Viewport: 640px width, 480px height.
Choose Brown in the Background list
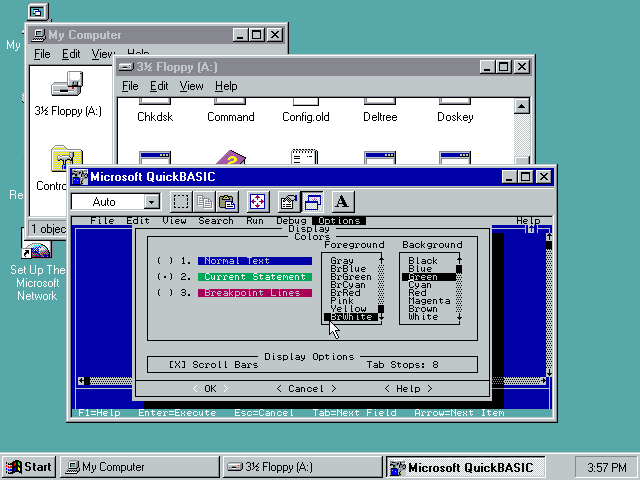[423, 309]
